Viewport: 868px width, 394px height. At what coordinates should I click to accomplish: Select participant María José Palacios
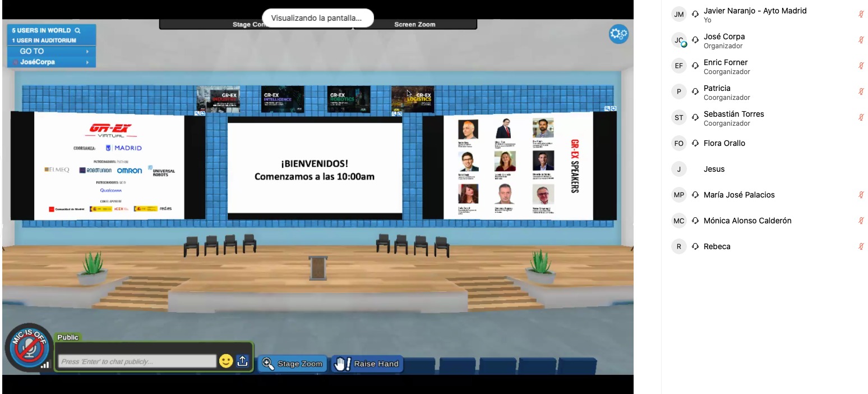[x=739, y=195]
